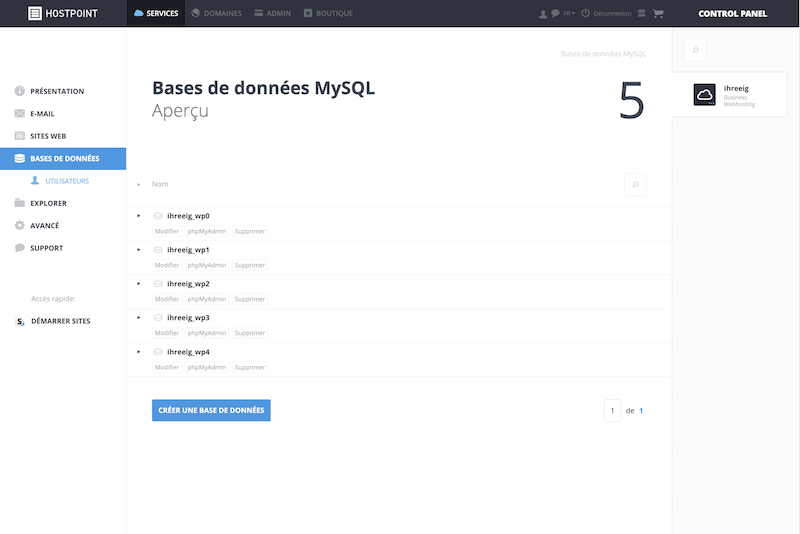Open the Admin tab

pyautogui.click(x=272, y=13)
